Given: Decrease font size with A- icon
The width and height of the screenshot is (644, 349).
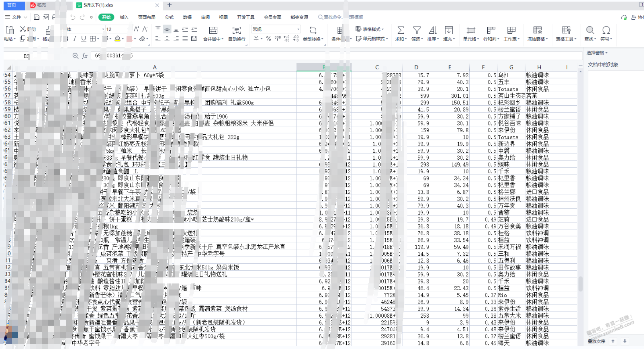Looking at the screenshot, I should (x=145, y=29).
